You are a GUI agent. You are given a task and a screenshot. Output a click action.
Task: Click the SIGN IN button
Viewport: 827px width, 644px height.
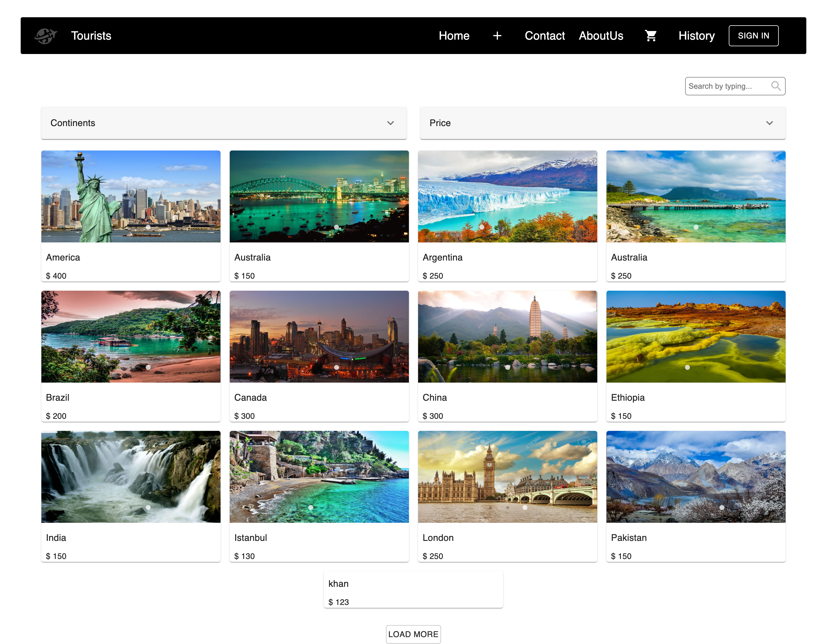tap(753, 36)
